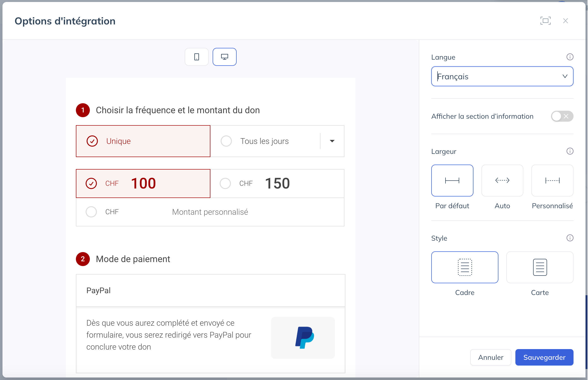Click the Auto label
Image resolution: width=588 pixels, height=380 pixels.
point(502,206)
